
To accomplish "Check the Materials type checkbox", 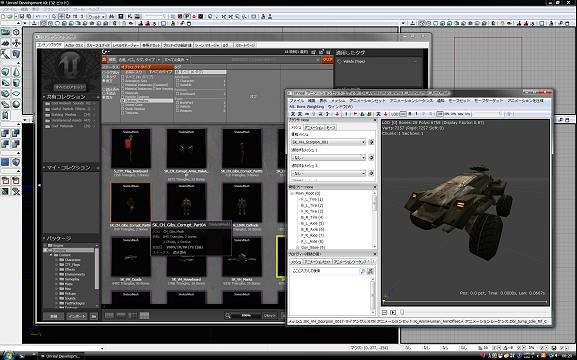I will click(x=123, y=93).
